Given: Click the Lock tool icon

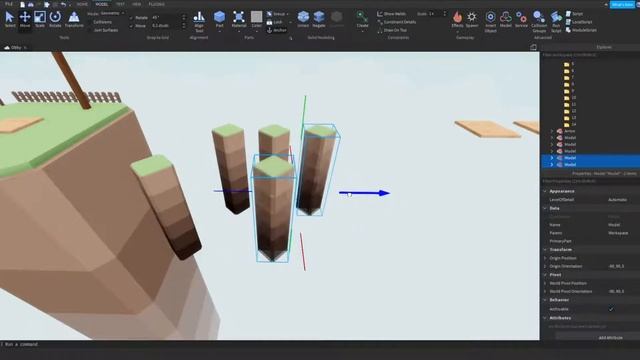Looking at the screenshot, I should click(269, 22).
